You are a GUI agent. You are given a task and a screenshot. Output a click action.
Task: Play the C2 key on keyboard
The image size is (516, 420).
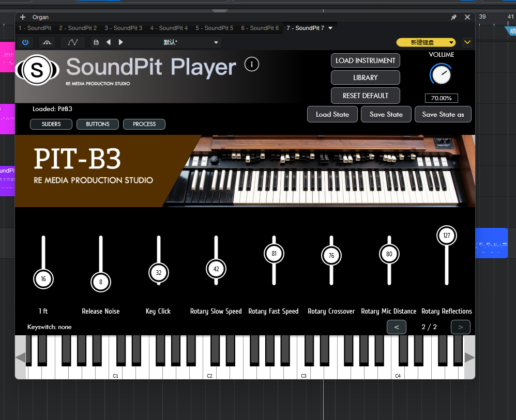pos(209,372)
